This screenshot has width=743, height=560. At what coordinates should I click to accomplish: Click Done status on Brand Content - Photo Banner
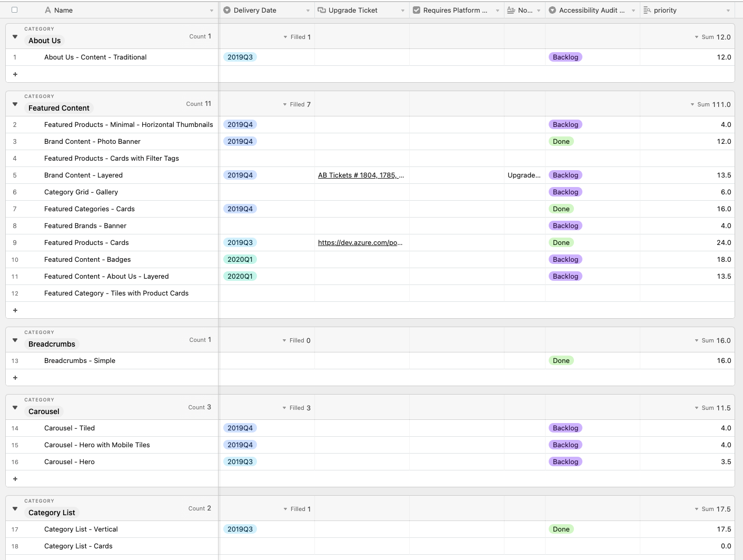click(x=561, y=142)
